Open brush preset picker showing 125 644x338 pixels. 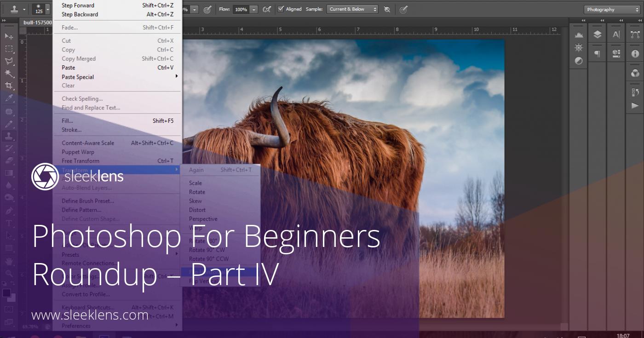pos(41,9)
